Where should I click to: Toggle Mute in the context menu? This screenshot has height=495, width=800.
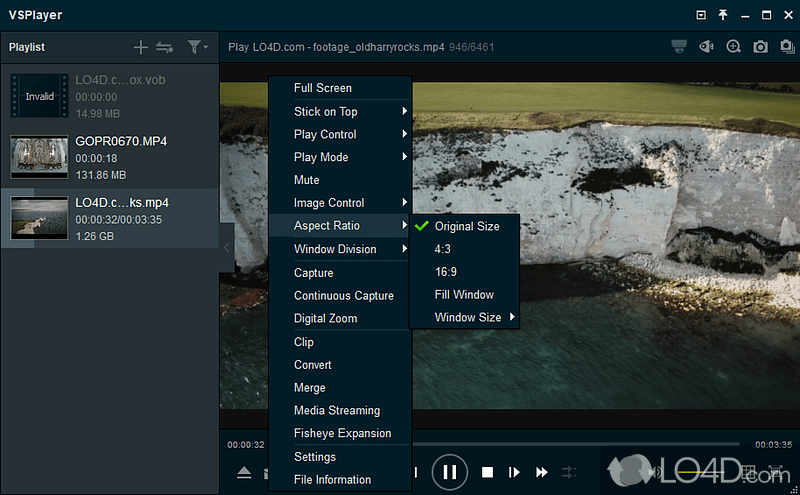[340, 180]
